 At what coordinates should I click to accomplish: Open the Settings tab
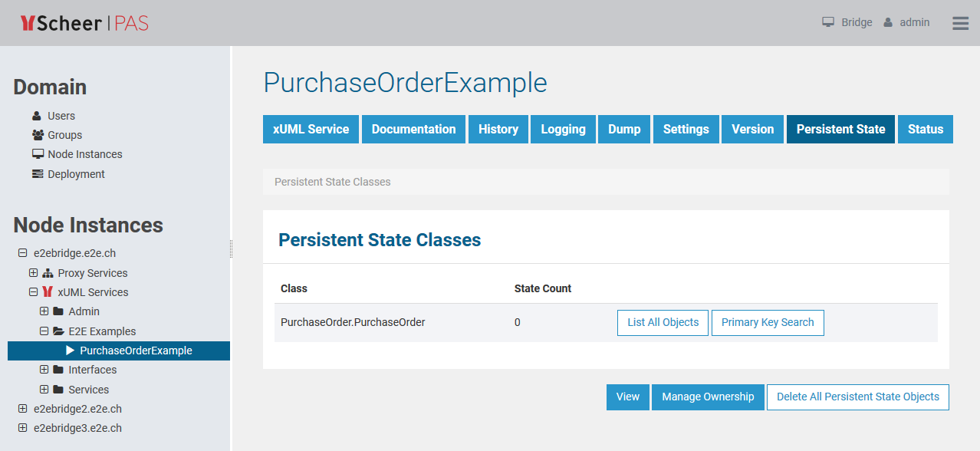[686, 129]
